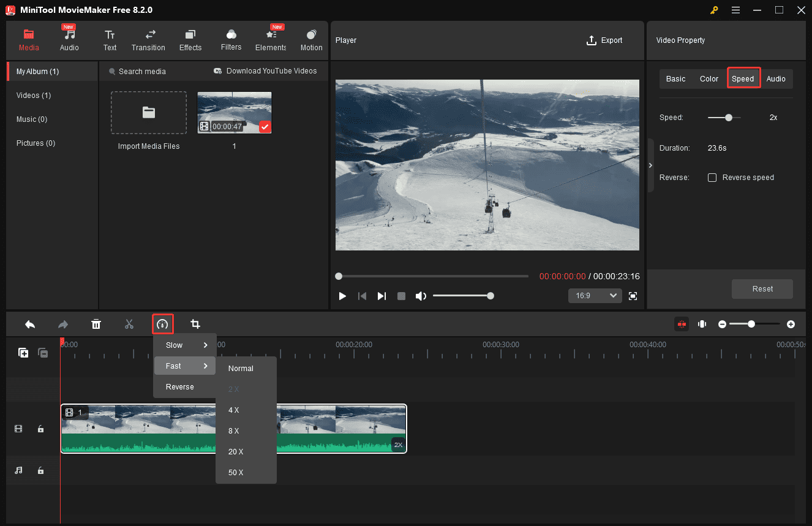Select 20 X speed option
This screenshot has height=526, width=812.
(246, 452)
